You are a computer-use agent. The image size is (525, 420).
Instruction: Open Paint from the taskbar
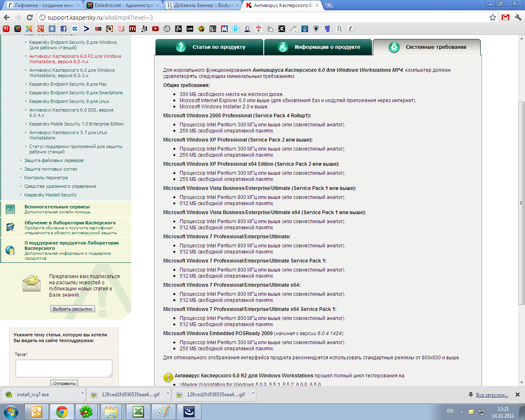[164, 412]
